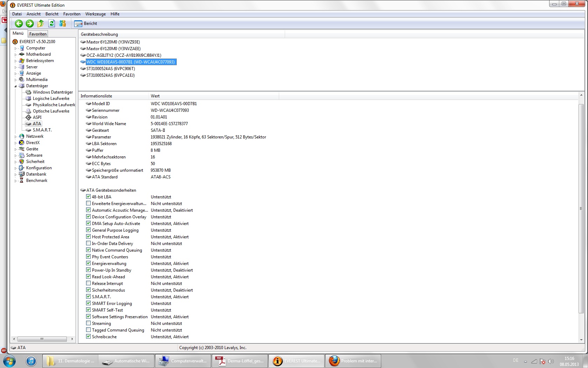Expand the Netzwerk tree node
Viewport: 588px width, 368px height.
15,137
